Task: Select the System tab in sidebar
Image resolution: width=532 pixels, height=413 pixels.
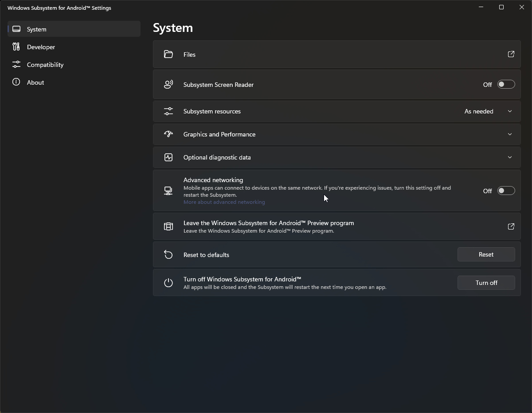Action: tap(74, 29)
